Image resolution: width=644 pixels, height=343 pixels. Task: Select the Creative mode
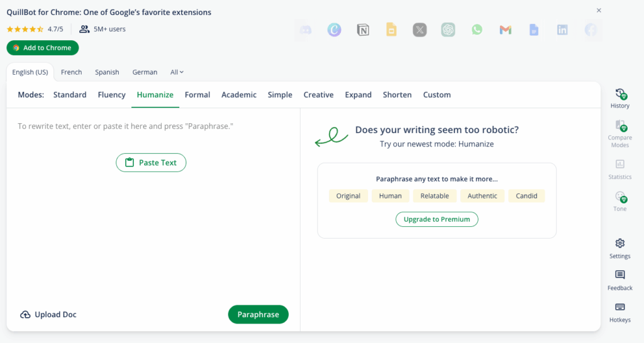pos(319,95)
